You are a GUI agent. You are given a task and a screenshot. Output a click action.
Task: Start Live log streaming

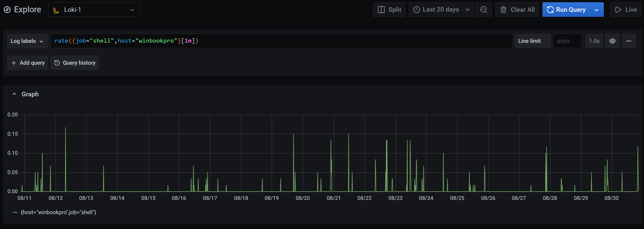(x=625, y=10)
